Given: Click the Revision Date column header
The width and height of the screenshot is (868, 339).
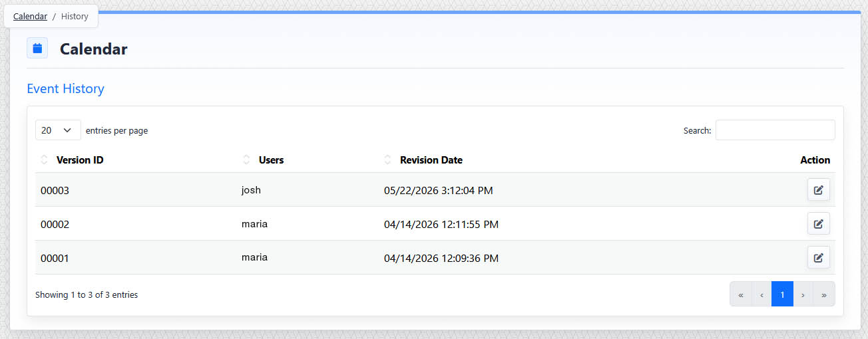Looking at the screenshot, I should [431, 160].
